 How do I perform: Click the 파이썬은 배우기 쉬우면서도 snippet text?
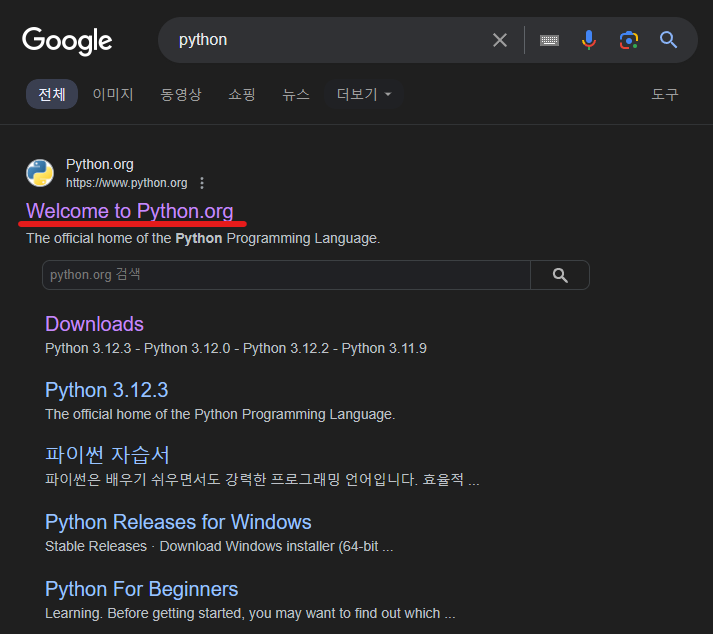click(x=262, y=479)
